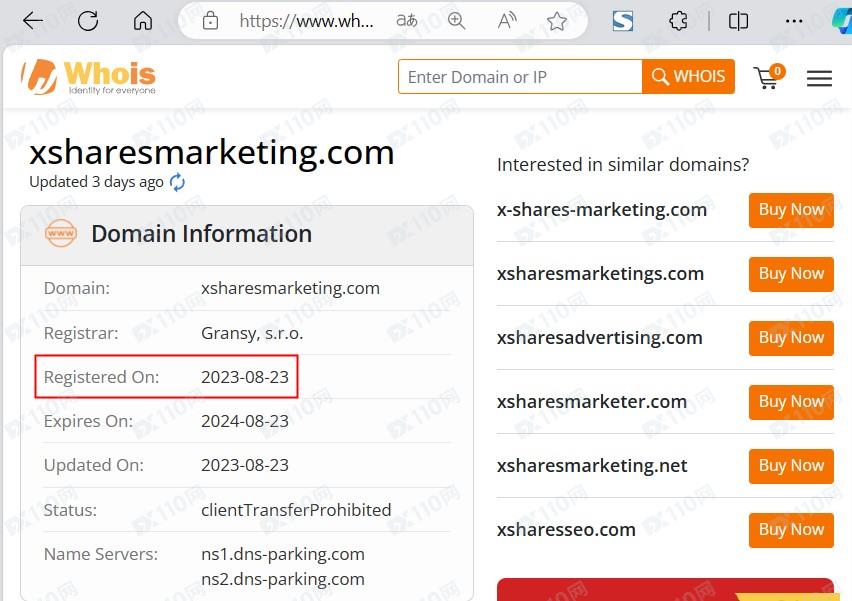Image resolution: width=852 pixels, height=601 pixels.
Task: Open the zoom magnifier icon in address bar
Action: point(456,21)
